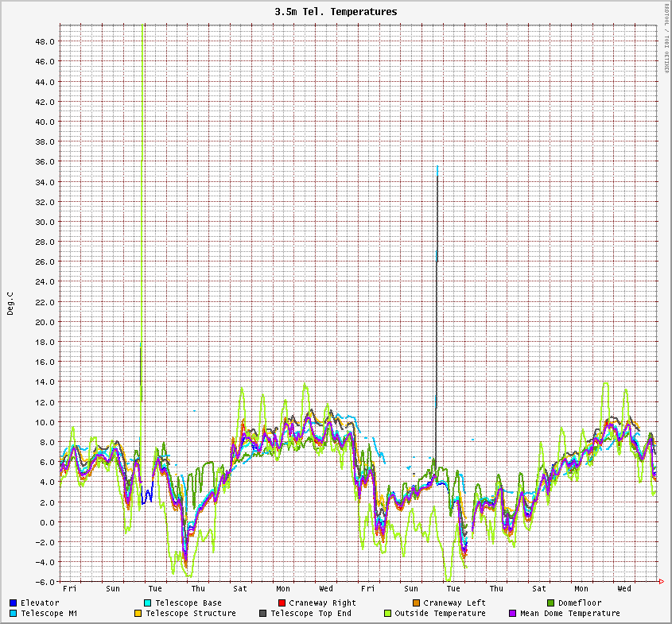672x624 pixels.
Task: Click the Craneway Left orange legend swatch
Action: click(x=416, y=603)
